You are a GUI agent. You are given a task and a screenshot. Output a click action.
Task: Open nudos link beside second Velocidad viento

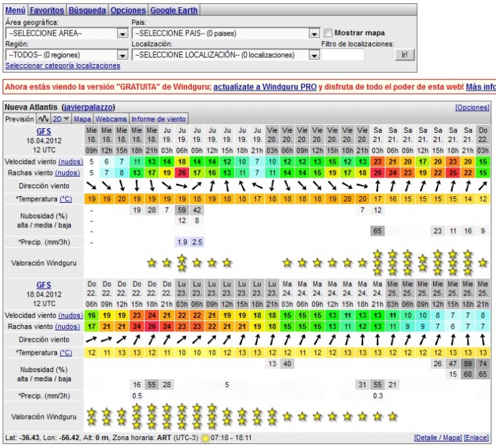click(x=71, y=316)
